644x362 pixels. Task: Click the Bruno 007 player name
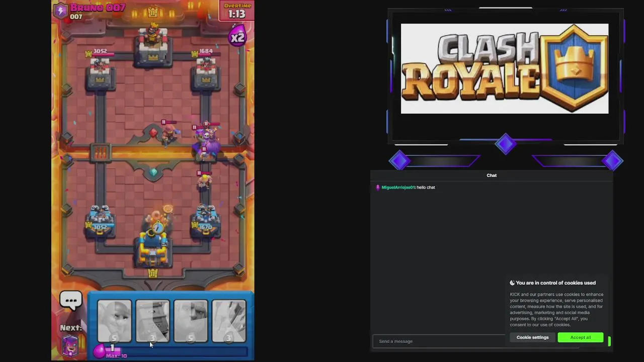click(x=98, y=8)
